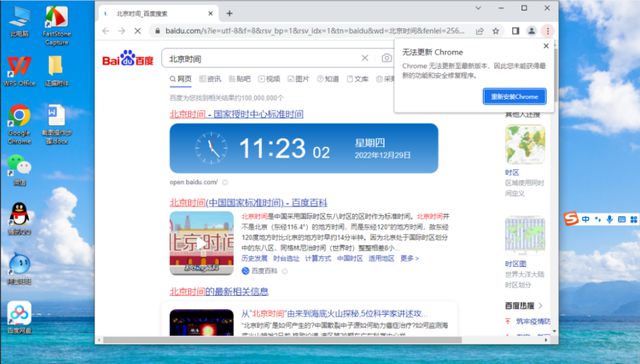Switch to 文库 results tab
The width and height of the screenshot is (640, 364).
point(358,79)
